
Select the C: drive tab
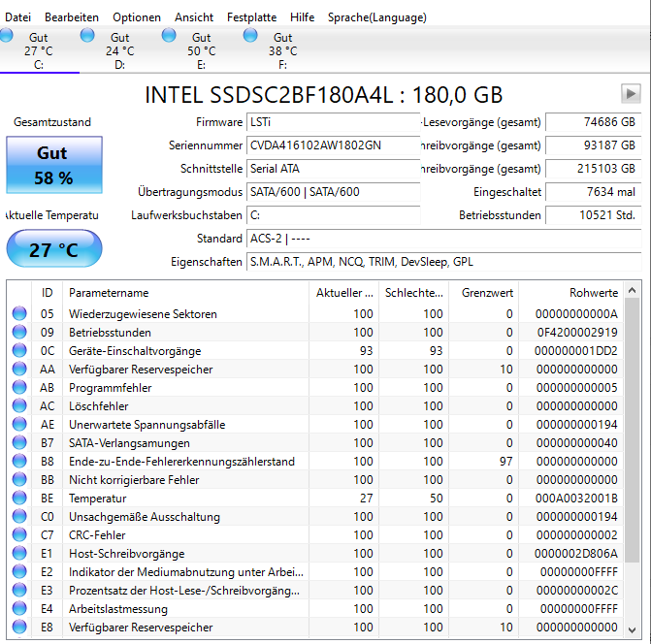[39, 51]
